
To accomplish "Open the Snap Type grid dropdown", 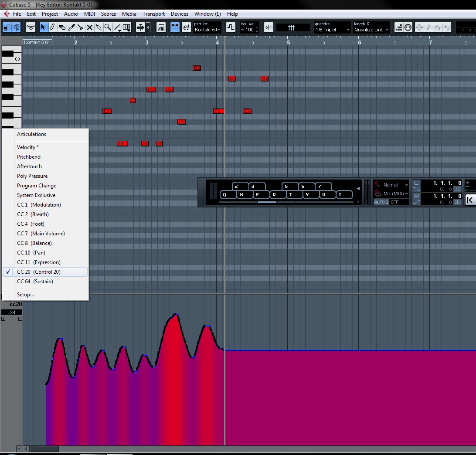I will (293, 27).
